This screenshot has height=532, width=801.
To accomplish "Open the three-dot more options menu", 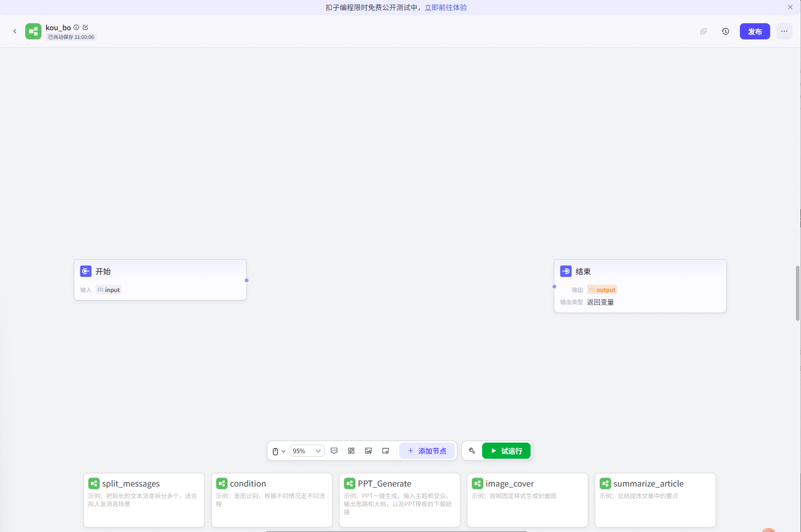I will 784,31.
